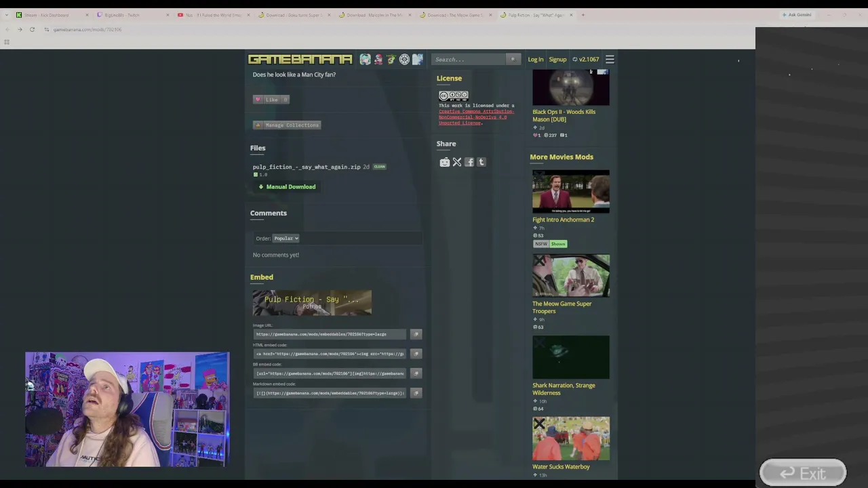Switch to the Download Goku GameBanana tab

pyautogui.click(x=294, y=15)
